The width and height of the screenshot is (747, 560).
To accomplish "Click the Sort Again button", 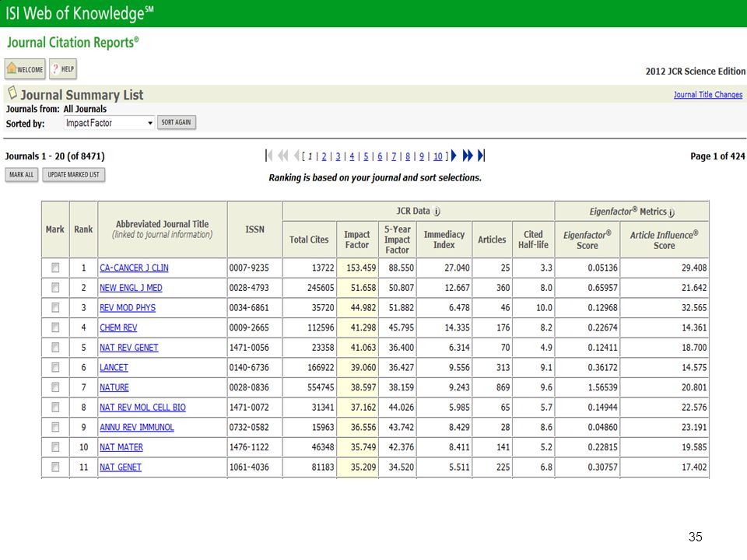I will tap(177, 122).
